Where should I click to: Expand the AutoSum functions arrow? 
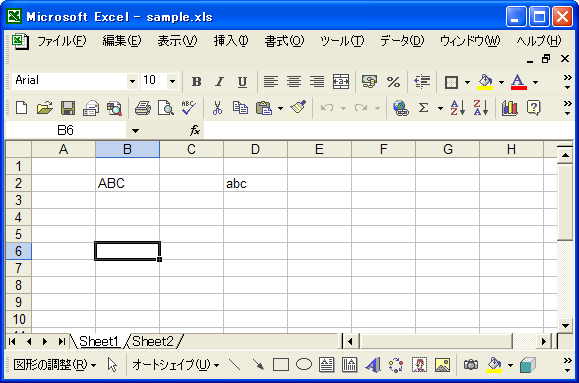click(x=440, y=108)
